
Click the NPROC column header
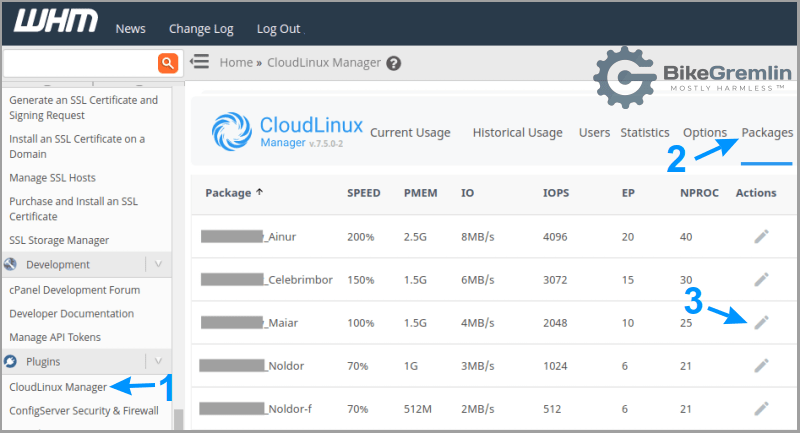(x=699, y=193)
